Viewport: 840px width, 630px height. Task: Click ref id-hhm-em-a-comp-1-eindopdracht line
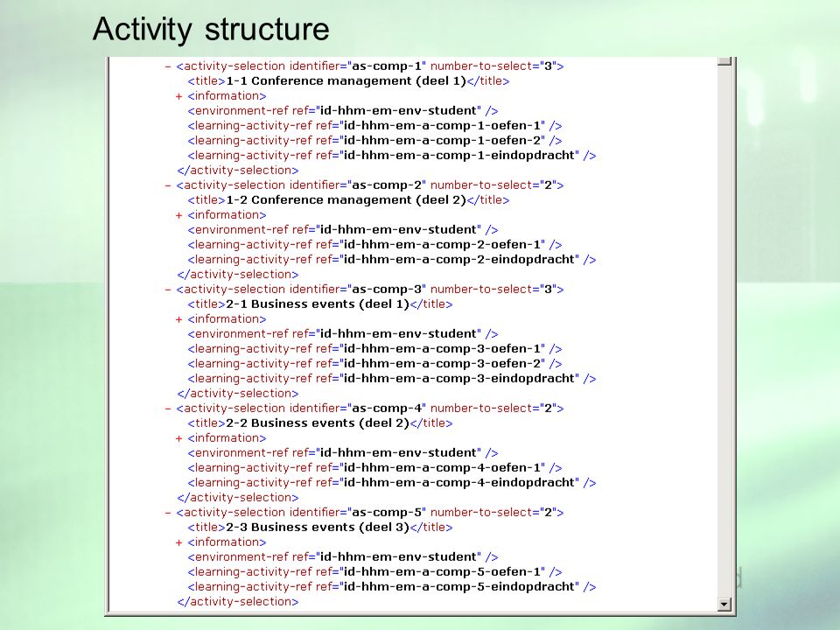(392, 156)
